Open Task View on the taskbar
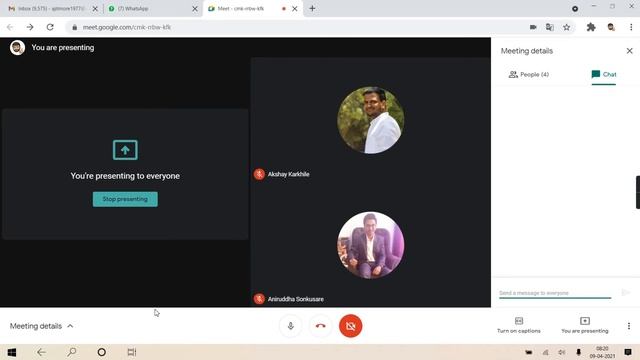Viewport: 640px width, 360px height. click(131, 352)
